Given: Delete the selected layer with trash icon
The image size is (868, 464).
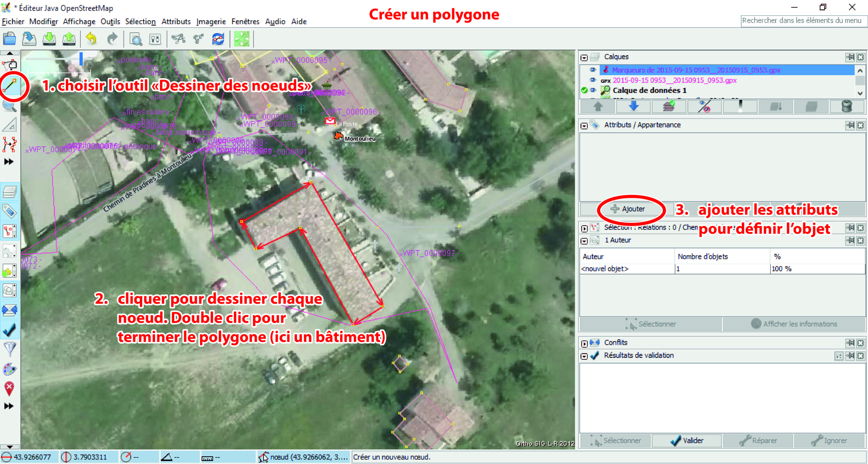Looking at the screenshot, I should (x=847, y=106).
